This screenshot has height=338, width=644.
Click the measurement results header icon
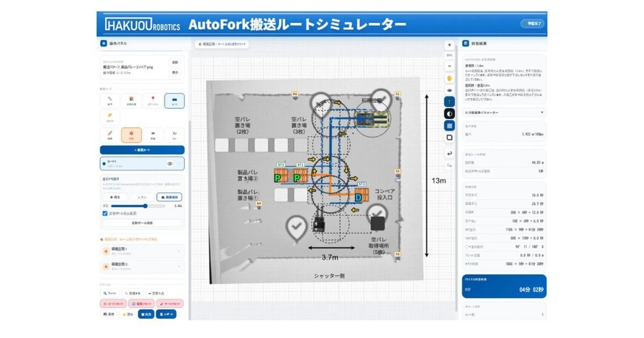(x=466, y=43)
